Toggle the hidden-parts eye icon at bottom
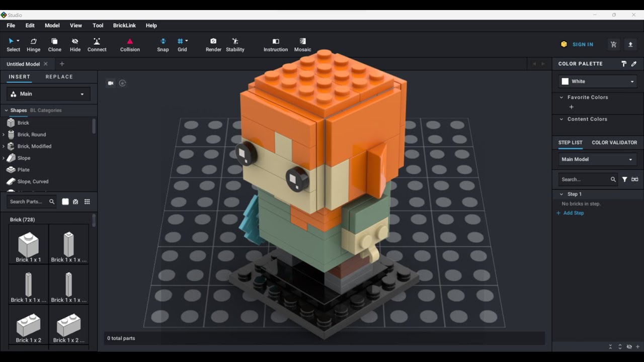This screenshot has width=644, height=362. (x=629, y=346)
